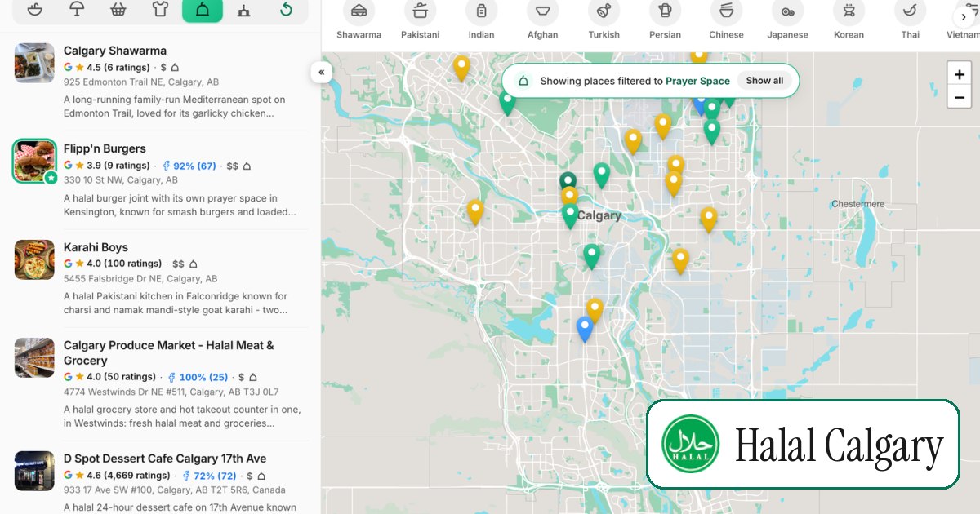Click the prayer icon in filter banner
This screenshot has width=980, height=514.
coord(523,81)
